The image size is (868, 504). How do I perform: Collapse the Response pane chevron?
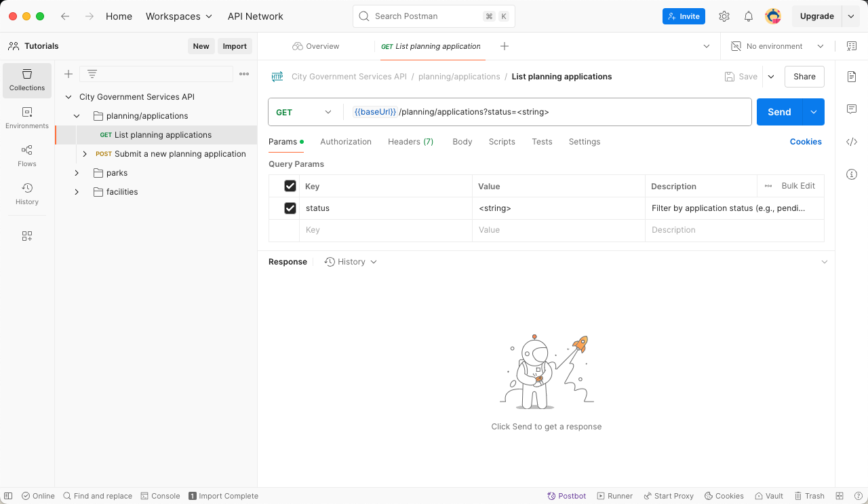point(825,262)
